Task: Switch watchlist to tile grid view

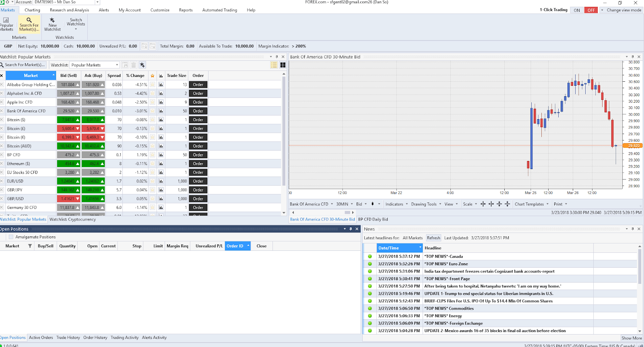Action: click(x=283, y=65)
